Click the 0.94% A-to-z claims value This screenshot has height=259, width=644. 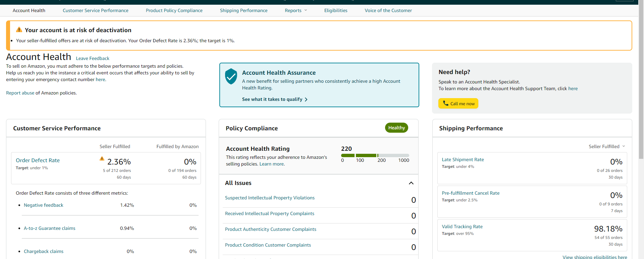(x=127, y=228)
